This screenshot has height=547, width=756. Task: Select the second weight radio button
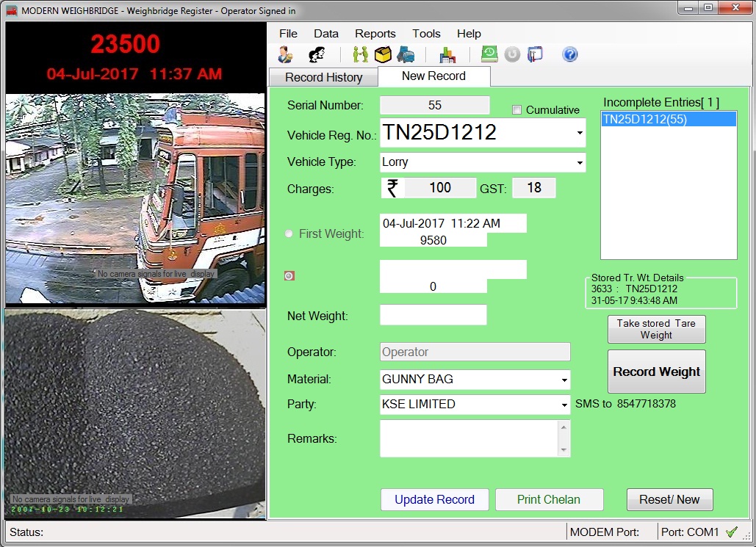click(289, 276)
